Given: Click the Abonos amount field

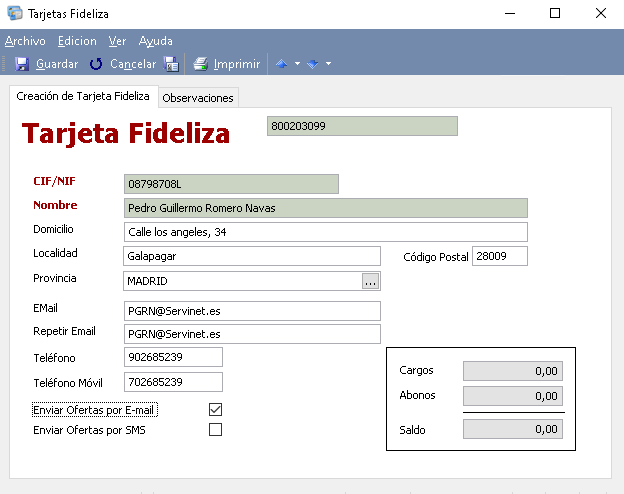Looking at the screenshot, I should pyautogui.click(x=513, y=396).
